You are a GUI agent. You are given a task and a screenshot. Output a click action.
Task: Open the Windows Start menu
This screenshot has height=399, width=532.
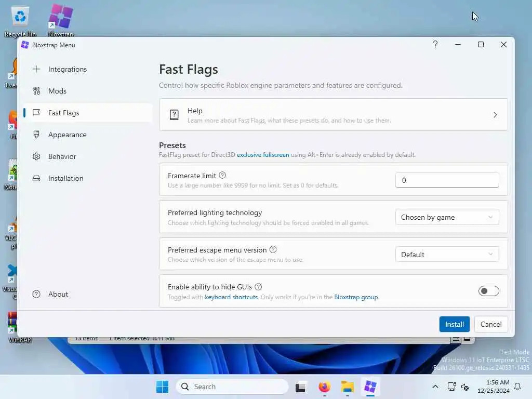[x=162, y=387]
